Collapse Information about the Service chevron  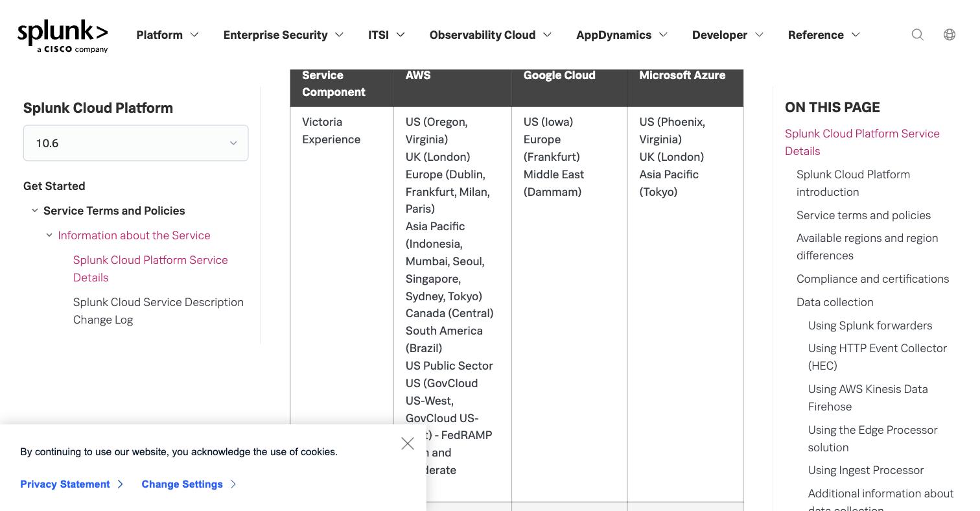click(49, 235)
